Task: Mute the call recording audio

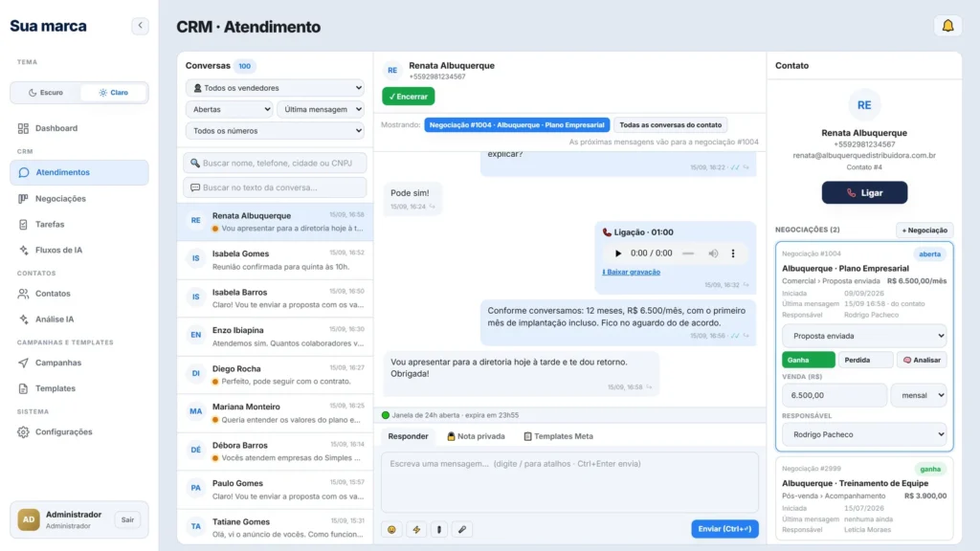Action: coord(713,253)
